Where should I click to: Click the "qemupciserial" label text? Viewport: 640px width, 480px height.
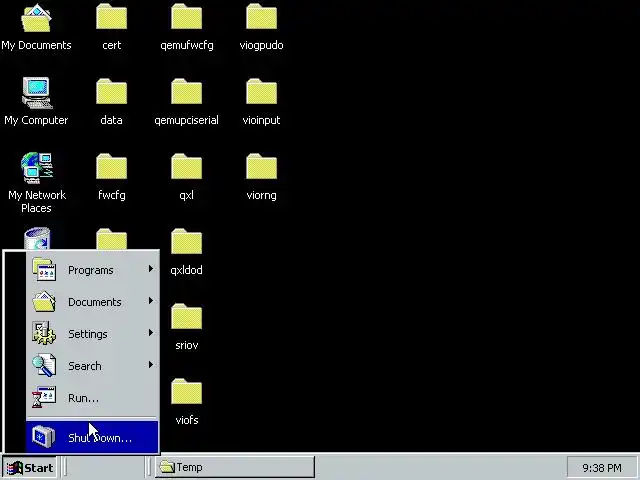(x=187, y=120)
